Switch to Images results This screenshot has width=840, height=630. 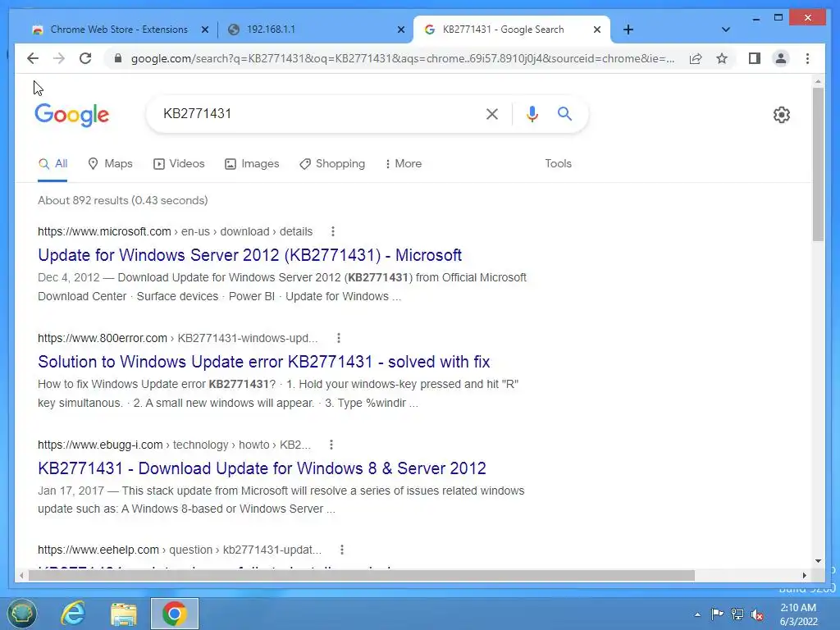pyautogui.click(x=252, y=164)
